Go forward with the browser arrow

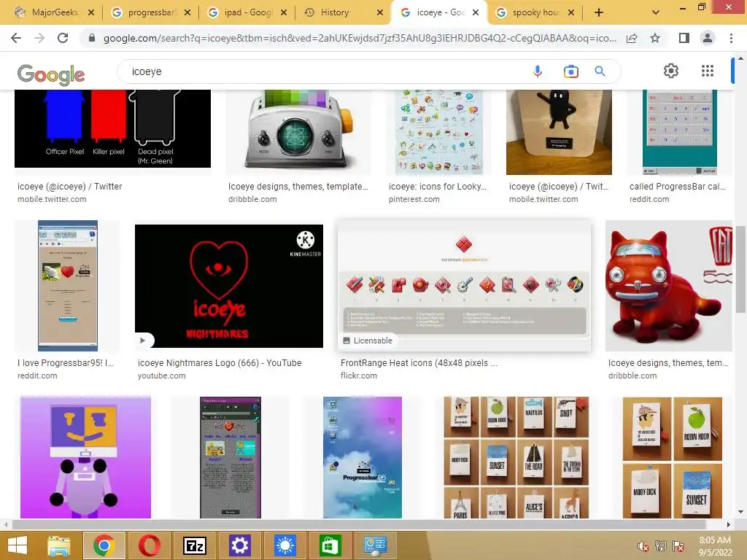[39, 38]
